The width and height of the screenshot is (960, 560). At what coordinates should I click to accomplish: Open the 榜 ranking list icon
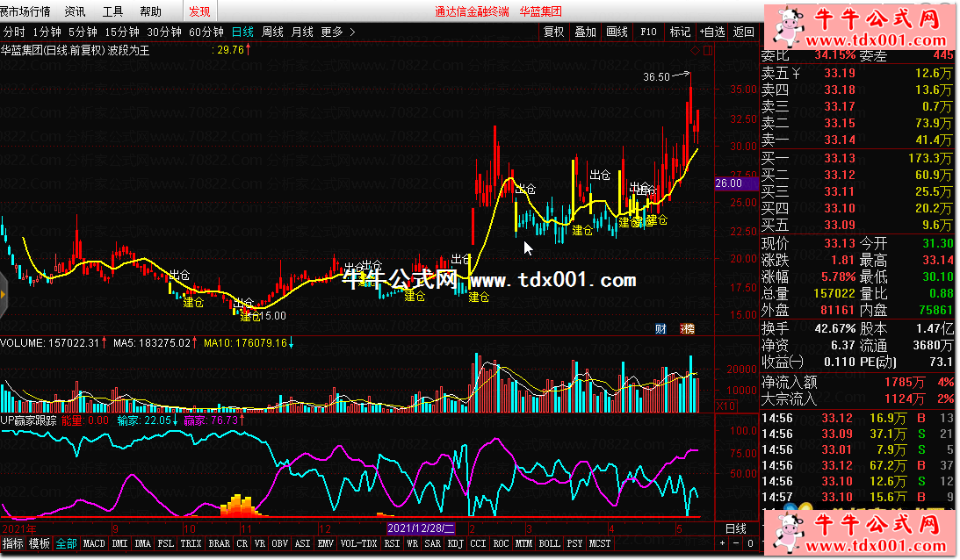(688, 328)
